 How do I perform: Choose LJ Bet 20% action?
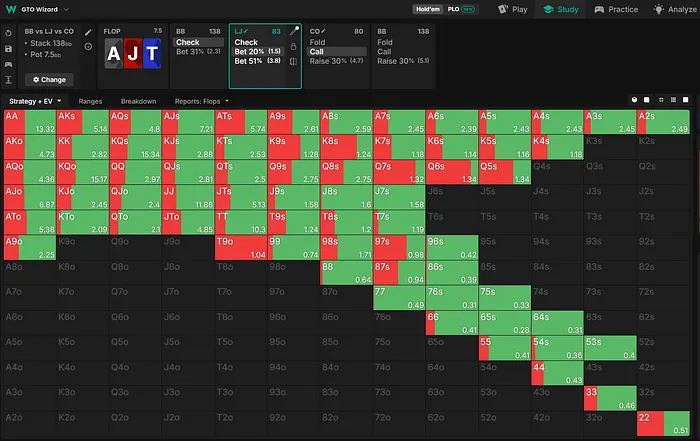pos(258,52)
